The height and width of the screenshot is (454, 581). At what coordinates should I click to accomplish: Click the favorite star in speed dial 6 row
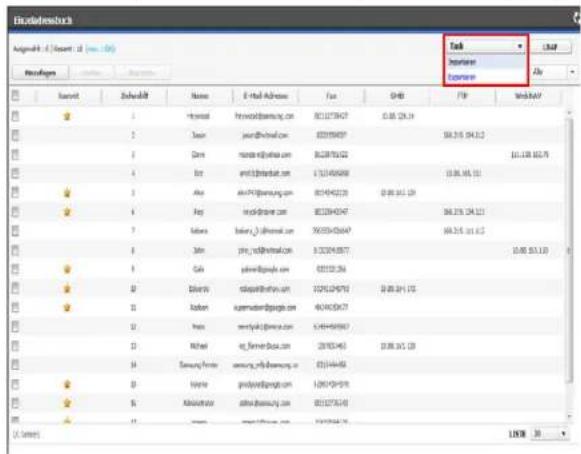(x=67, y=212)
